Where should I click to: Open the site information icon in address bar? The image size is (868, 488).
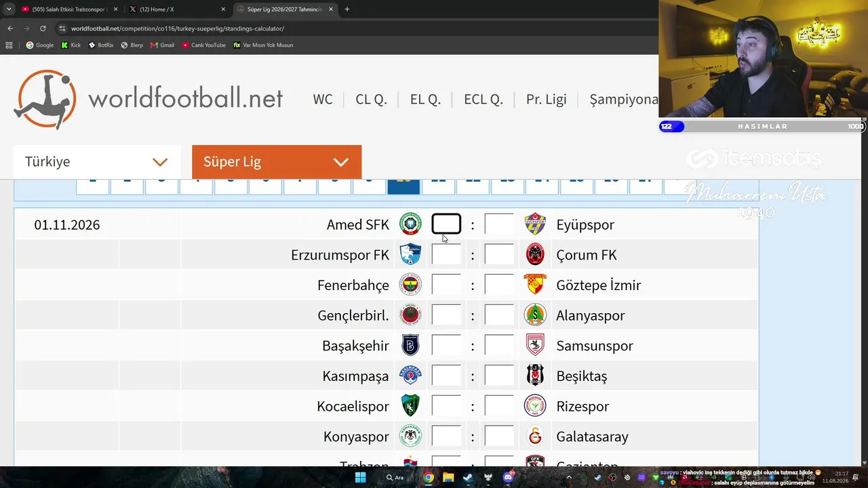(x=62, y=28)
